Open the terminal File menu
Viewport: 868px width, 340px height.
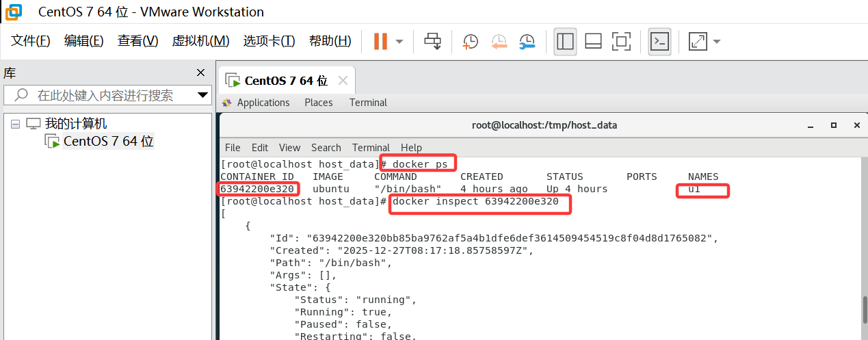(233, 148)
